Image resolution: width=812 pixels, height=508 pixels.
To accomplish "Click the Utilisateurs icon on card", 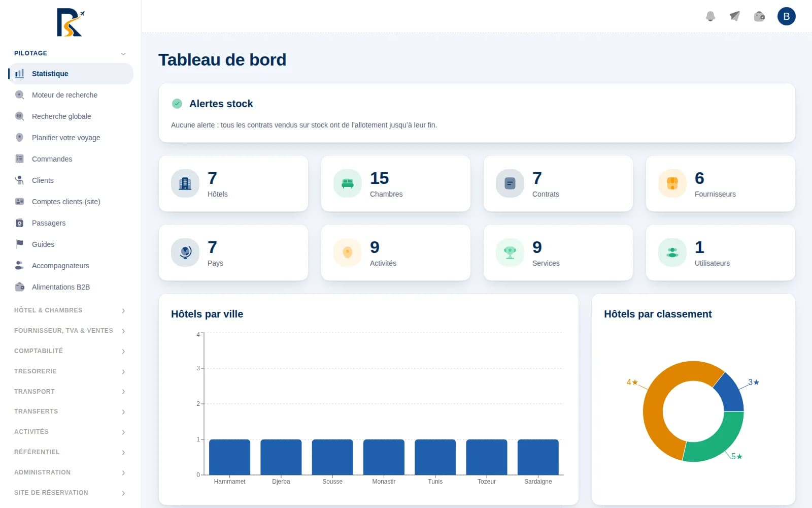I will pos(672,252).
